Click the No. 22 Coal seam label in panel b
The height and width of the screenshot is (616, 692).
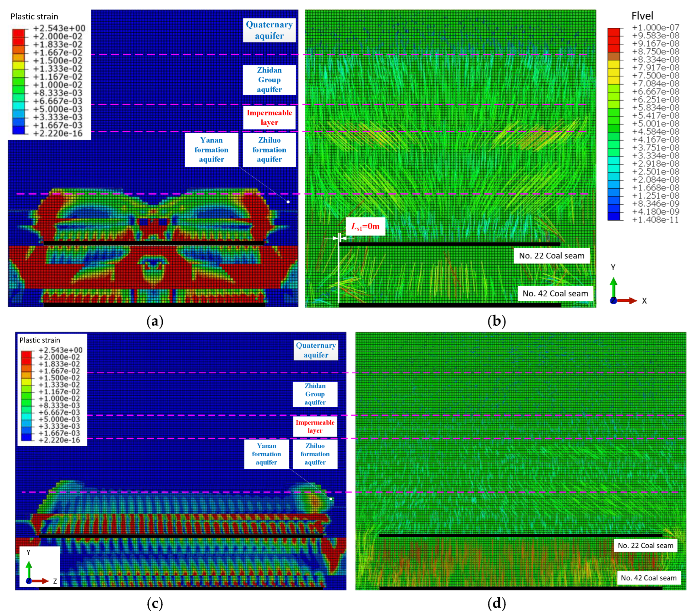(x=551, y=256)
